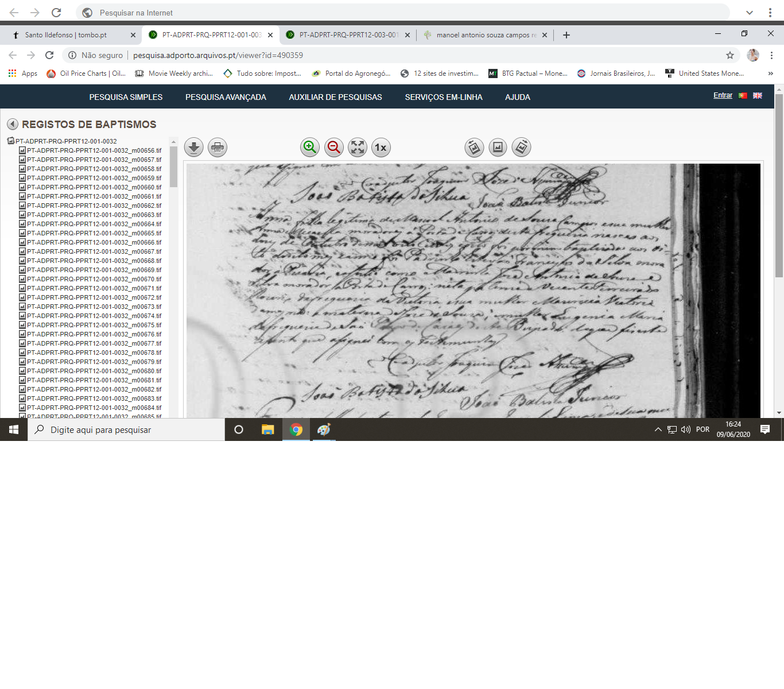The image size is (784, 689).
Task: Select file m00670.tif in the tree
Action: coord(94,279)
